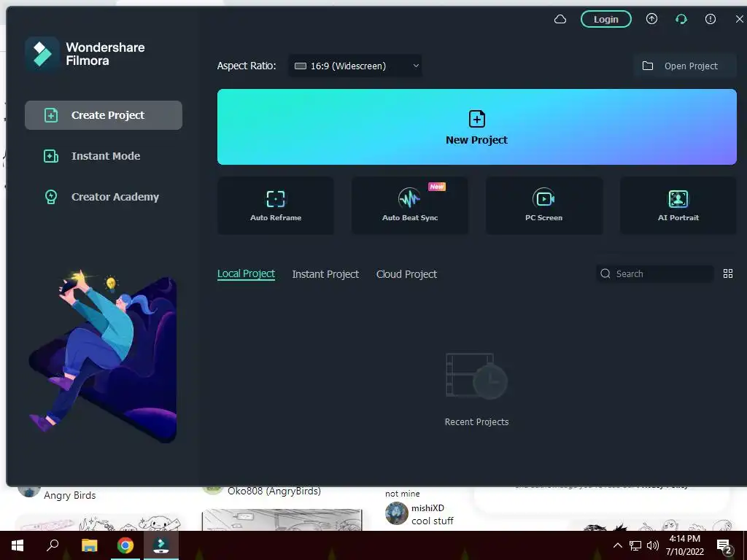Open the notification center icon
This screenshot has width=747, height=560.
724,546
